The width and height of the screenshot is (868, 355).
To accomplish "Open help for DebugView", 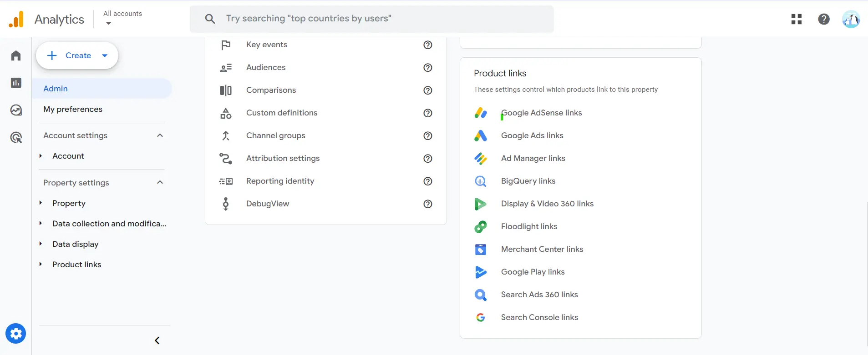I will (x=428, y=204).
